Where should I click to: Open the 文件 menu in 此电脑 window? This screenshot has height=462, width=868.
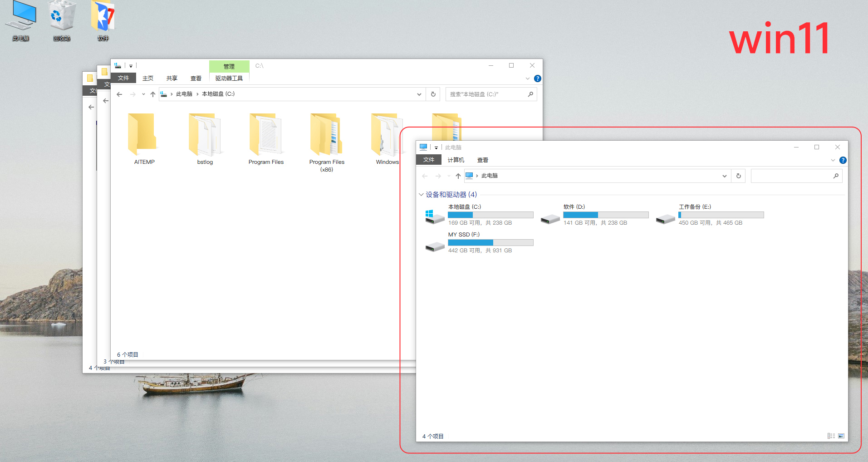pos(429,160)
